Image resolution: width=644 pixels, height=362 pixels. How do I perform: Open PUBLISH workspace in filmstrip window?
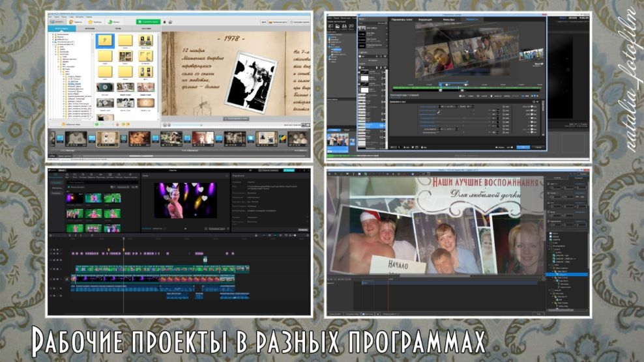(584, 18)
